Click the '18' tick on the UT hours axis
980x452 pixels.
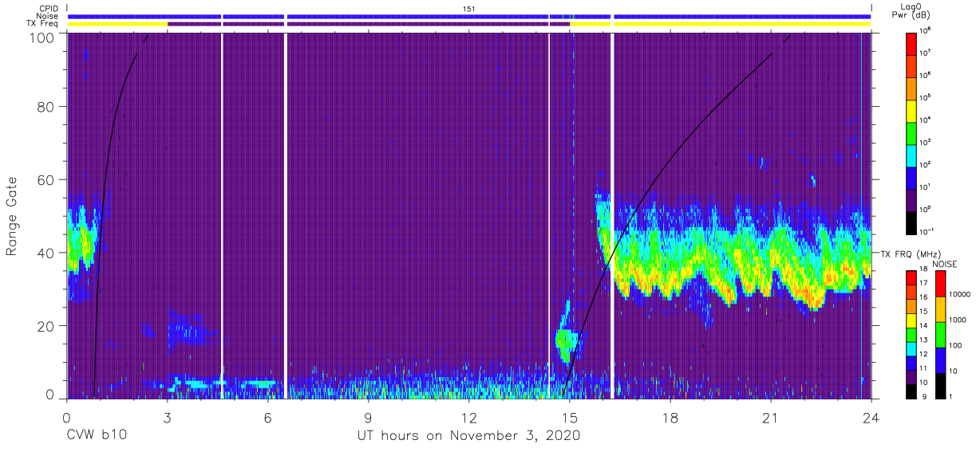point(670,417)
